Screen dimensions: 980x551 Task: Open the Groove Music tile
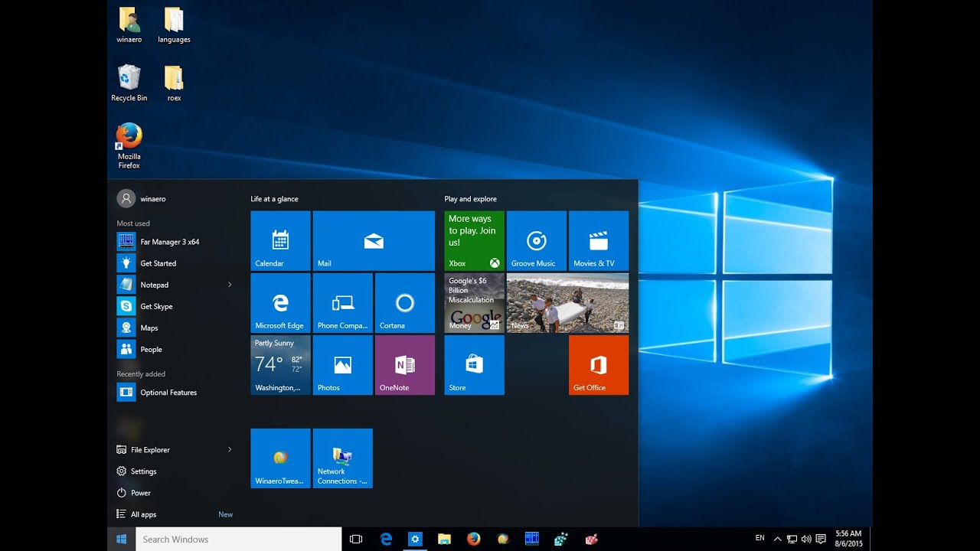[x=537, y=241]
